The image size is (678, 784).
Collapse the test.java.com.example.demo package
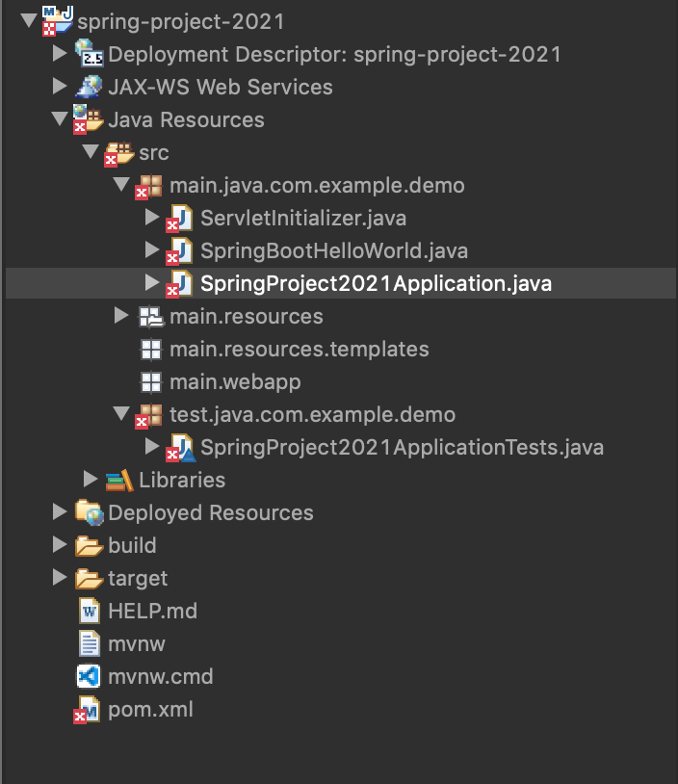[x=121, y=413]
